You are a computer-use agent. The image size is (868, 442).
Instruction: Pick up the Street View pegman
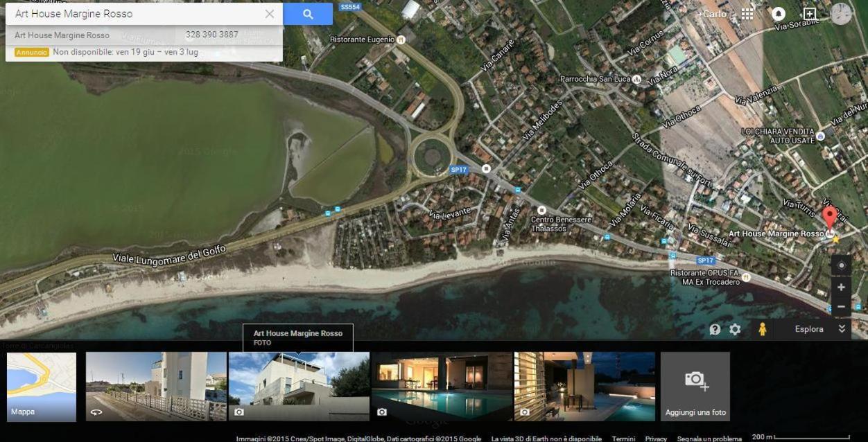(763, 329)
